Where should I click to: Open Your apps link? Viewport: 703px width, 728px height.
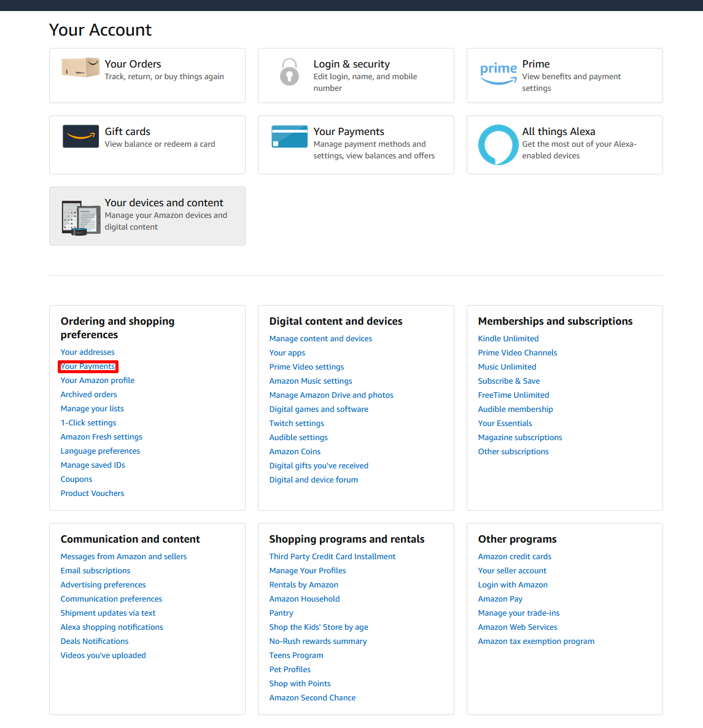[287, 353]
